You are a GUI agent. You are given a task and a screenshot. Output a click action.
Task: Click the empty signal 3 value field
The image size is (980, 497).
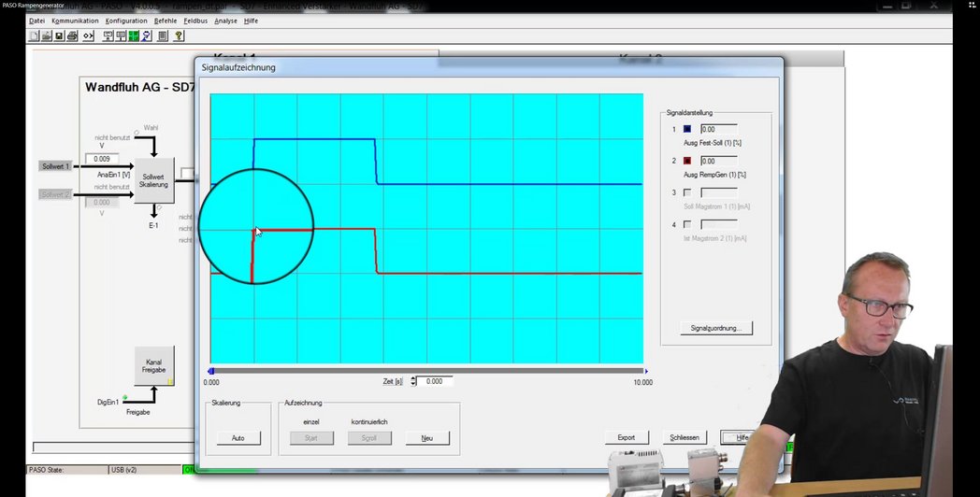(x=719, y=192)
